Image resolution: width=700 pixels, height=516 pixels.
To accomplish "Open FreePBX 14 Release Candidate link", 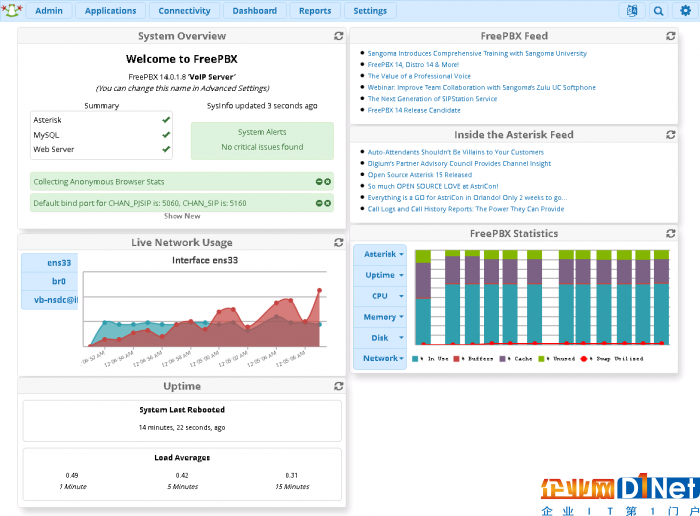I will click(x=414, y=110).
